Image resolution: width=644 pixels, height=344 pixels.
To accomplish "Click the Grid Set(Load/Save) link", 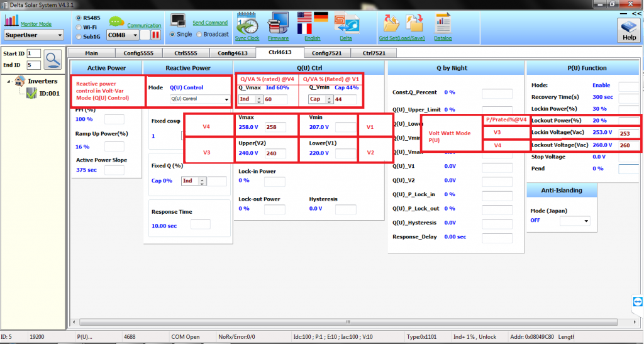I will [402, 38].
